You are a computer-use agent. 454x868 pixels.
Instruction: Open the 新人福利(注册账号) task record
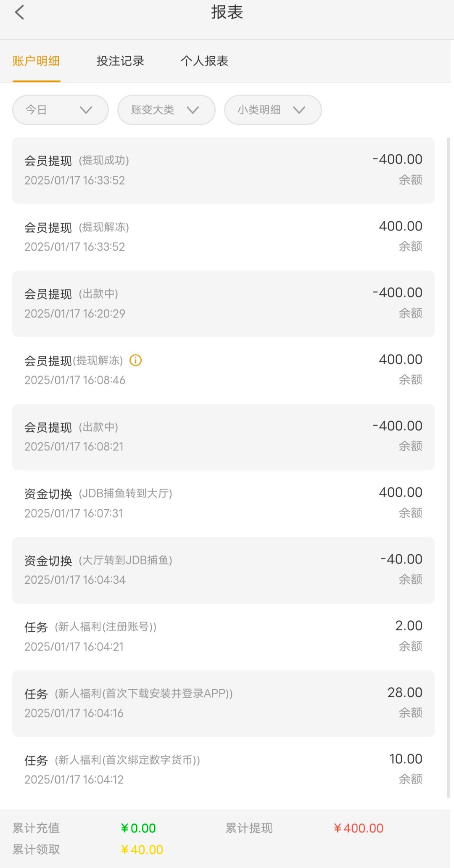tap(223, 636)
